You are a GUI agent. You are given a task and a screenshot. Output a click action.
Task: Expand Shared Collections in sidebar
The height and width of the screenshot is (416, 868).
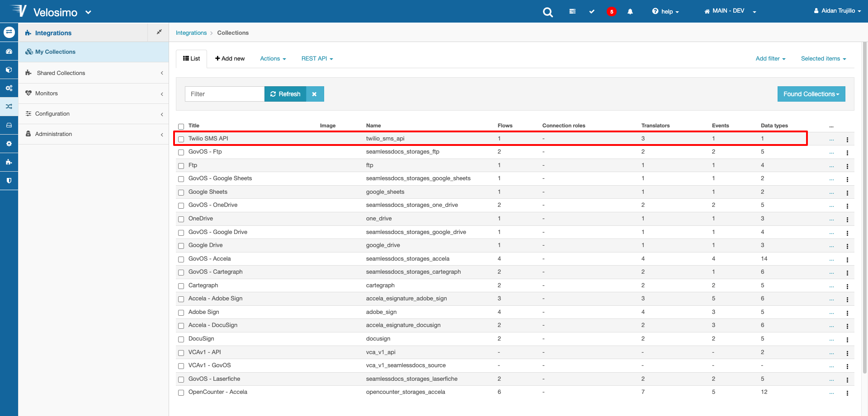coord(94,73)
